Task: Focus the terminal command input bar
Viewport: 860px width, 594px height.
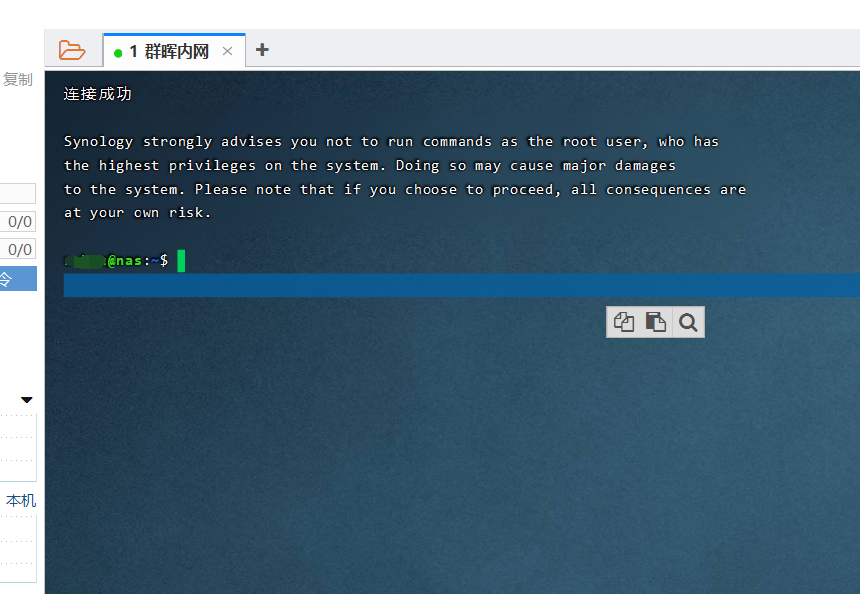Action: 461,285
